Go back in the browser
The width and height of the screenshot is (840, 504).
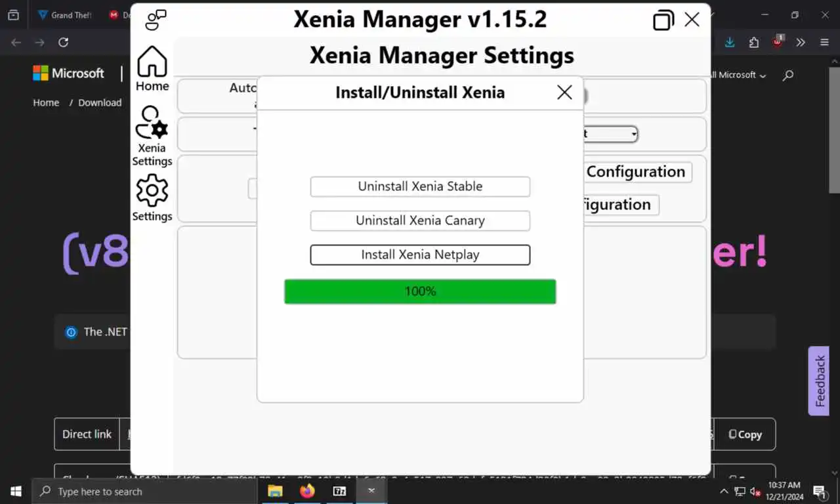pos(16,42)
